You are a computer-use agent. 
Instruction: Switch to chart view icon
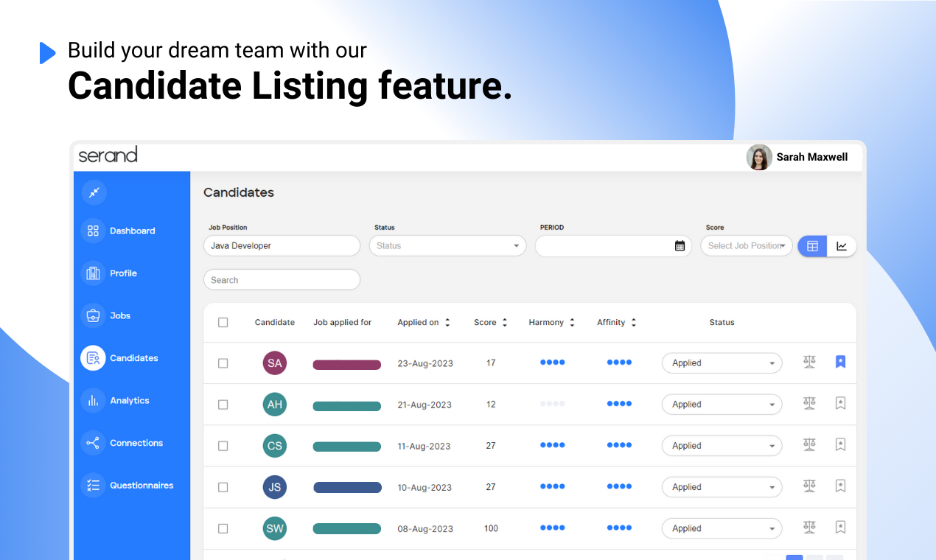click(x=842, y=246)
